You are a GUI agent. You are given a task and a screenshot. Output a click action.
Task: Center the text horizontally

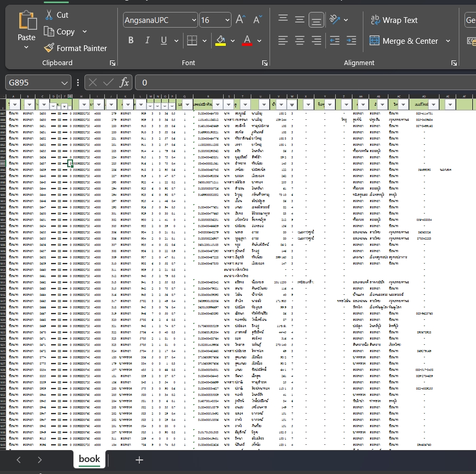pyautogui.click(x=300, y=40)
